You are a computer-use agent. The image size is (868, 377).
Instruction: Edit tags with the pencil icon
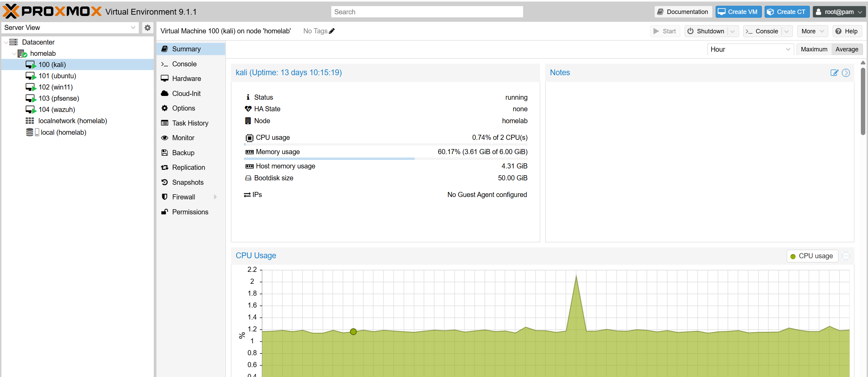point(332,31)
